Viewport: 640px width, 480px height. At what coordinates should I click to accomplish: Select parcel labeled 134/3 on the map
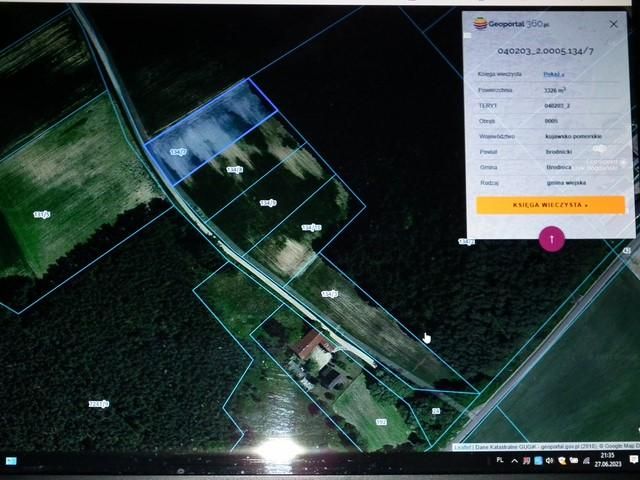(329, 293)
